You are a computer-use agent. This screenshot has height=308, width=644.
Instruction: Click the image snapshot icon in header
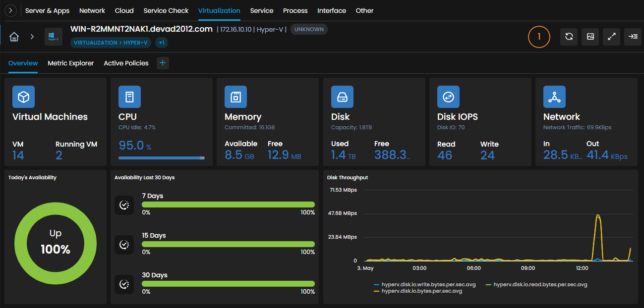click(x=590, y=37)
